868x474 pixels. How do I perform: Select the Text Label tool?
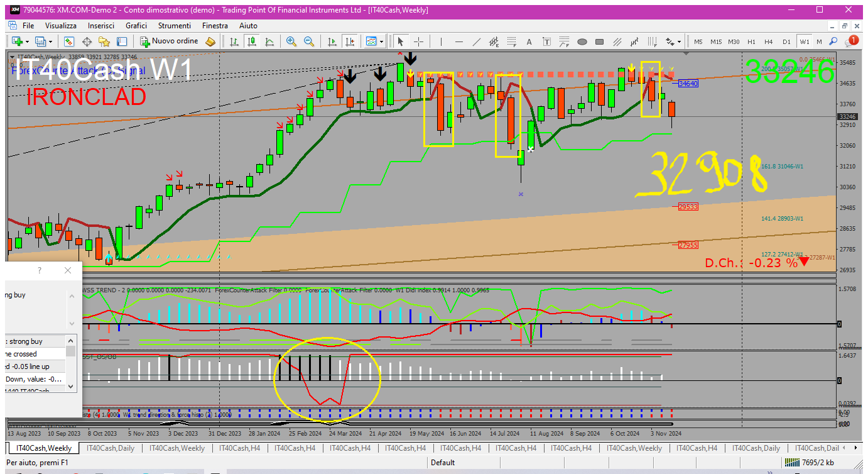click(547, 41)
